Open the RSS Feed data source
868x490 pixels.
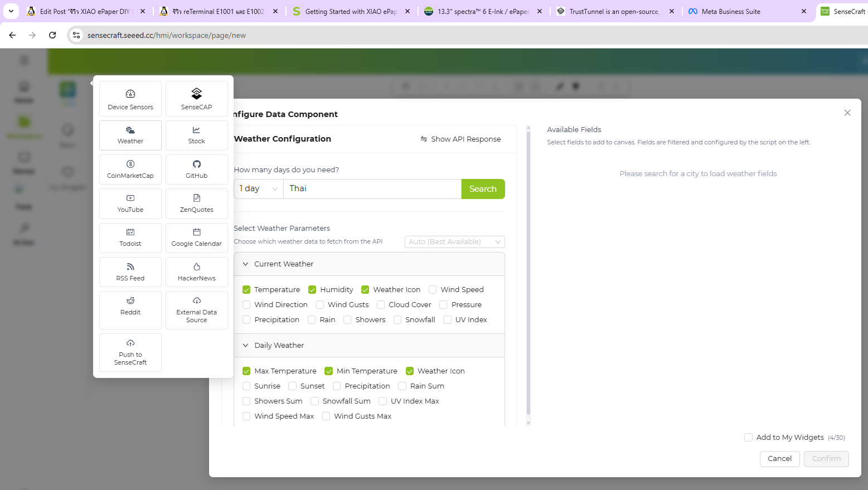(x=130, y=272)
